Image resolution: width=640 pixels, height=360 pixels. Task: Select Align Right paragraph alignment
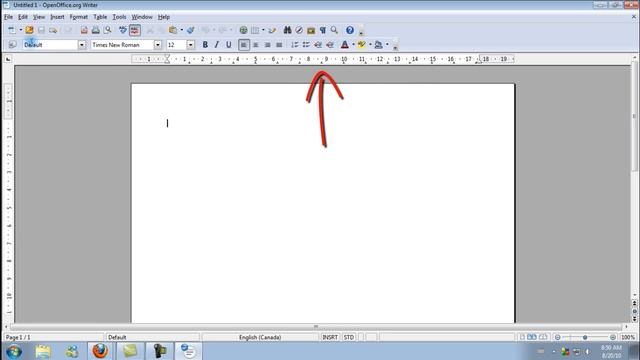(x=267, y=45)
